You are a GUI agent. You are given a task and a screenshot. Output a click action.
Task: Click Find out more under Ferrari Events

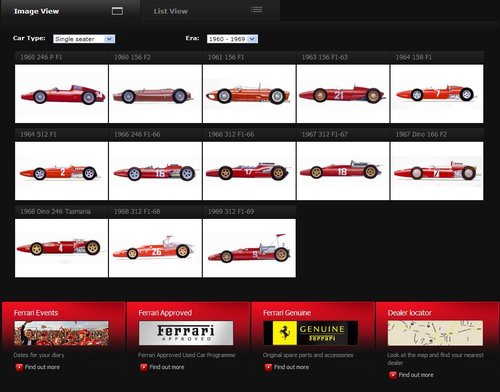(x=42, y=367)
